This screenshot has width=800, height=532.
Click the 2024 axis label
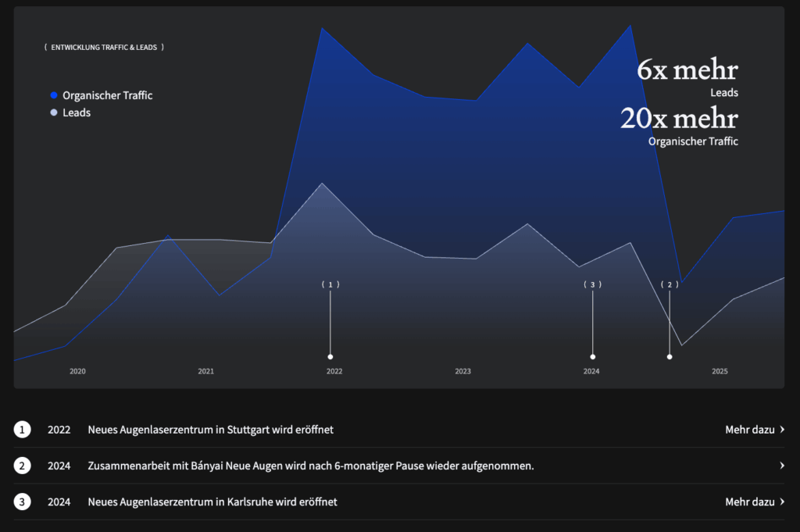point(592,371)
